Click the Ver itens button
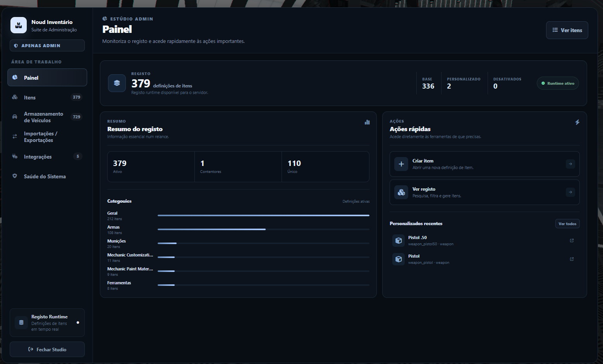603x364 pixels. tap(567, 30)
